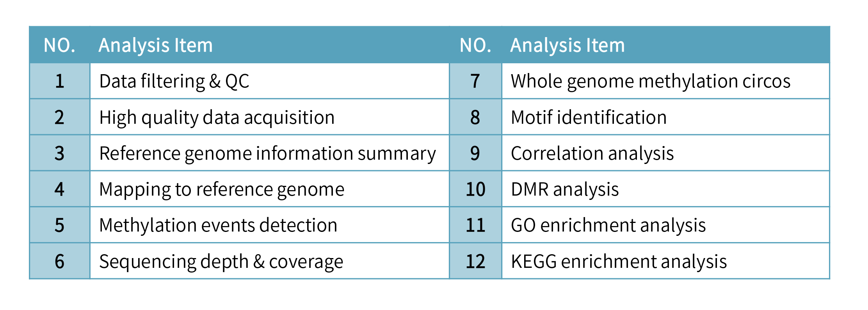This screenshot has height=310, width=868.
Task: Click the number 7 cell
Action: (475, 81)
